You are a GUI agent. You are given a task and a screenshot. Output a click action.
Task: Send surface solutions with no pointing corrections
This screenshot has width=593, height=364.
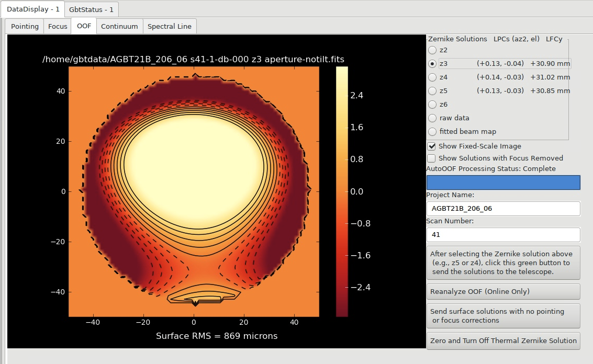[x=504, y=315]
